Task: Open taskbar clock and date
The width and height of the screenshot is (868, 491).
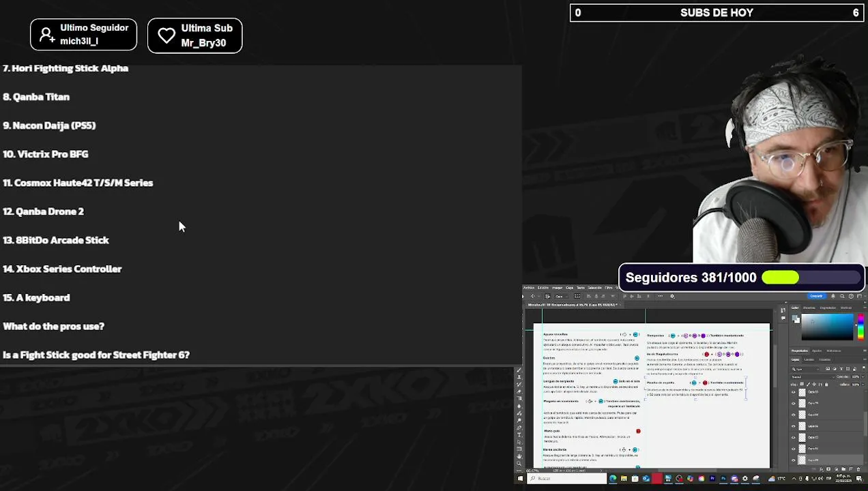Action: point(843,478)
